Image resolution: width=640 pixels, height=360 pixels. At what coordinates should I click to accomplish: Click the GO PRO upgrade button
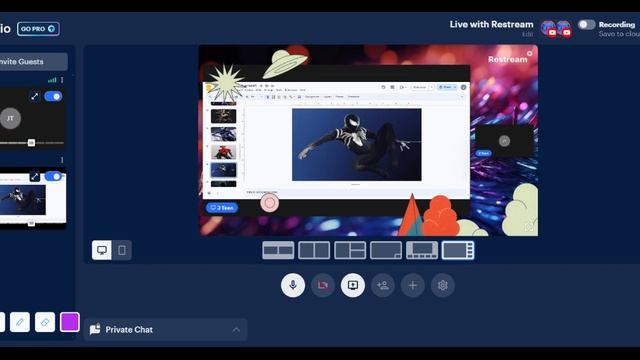click(38, 29)
